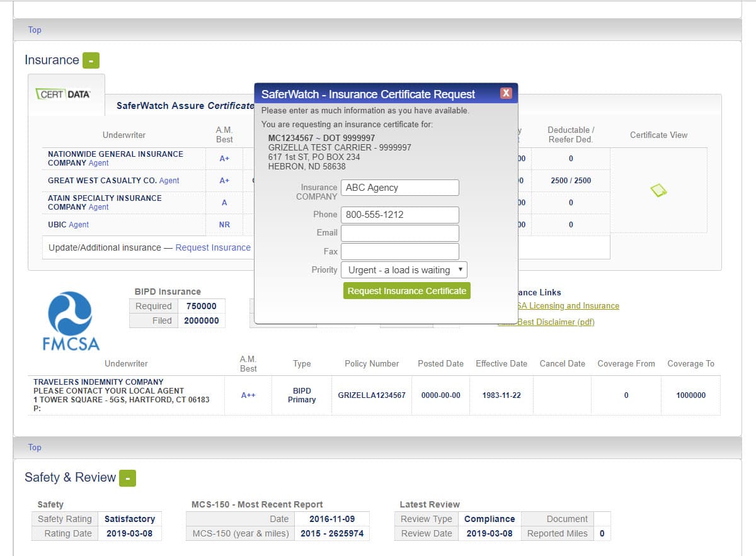756x556 pixels.
Task: Jump up using the upper Top link
Action: click(x=35, y=30)
